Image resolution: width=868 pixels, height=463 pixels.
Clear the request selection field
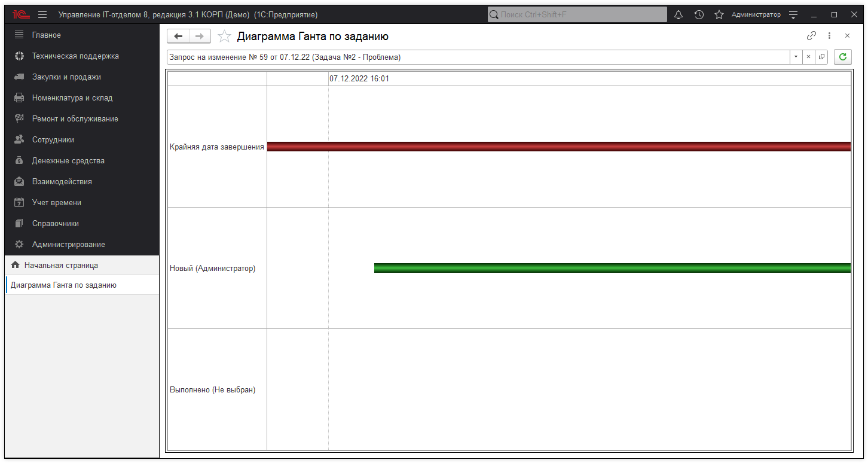tap(808, 57)
